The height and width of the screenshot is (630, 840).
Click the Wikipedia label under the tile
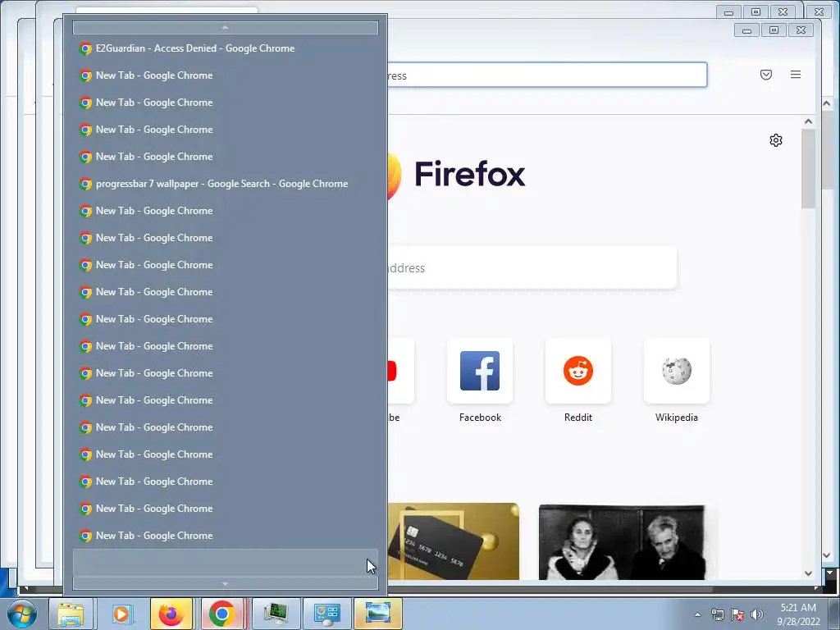click(x=677, y=418)
